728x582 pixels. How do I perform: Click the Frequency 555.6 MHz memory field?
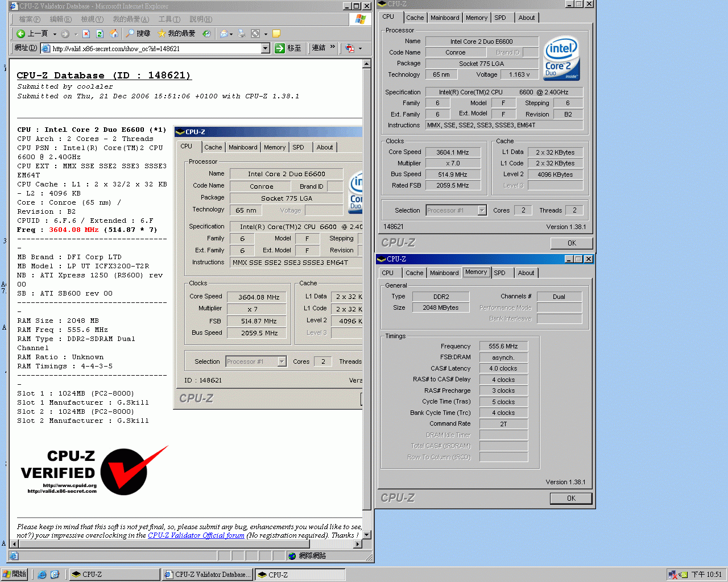[x=503, y=346]
